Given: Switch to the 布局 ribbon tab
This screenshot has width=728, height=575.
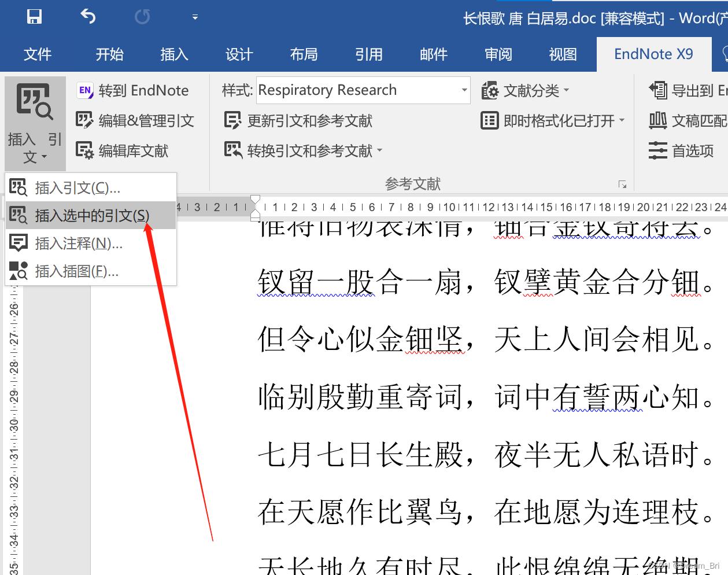Looking at the screenshot, I should [304, 54].
